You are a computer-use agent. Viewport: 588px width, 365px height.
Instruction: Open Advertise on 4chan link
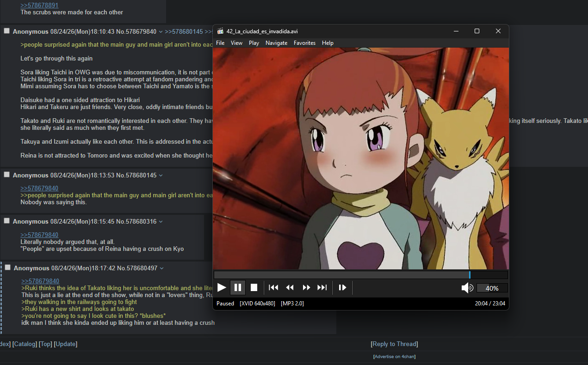(x=394, y=357)
